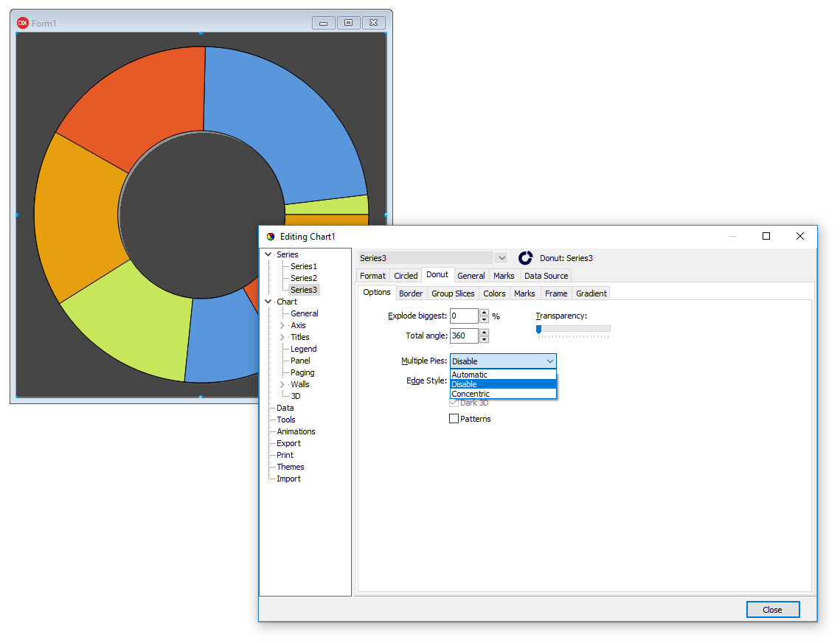Expand the Walls tree node
Viewport: 840px width, 643px height.
pyautogui.click(x=282, y=384)
